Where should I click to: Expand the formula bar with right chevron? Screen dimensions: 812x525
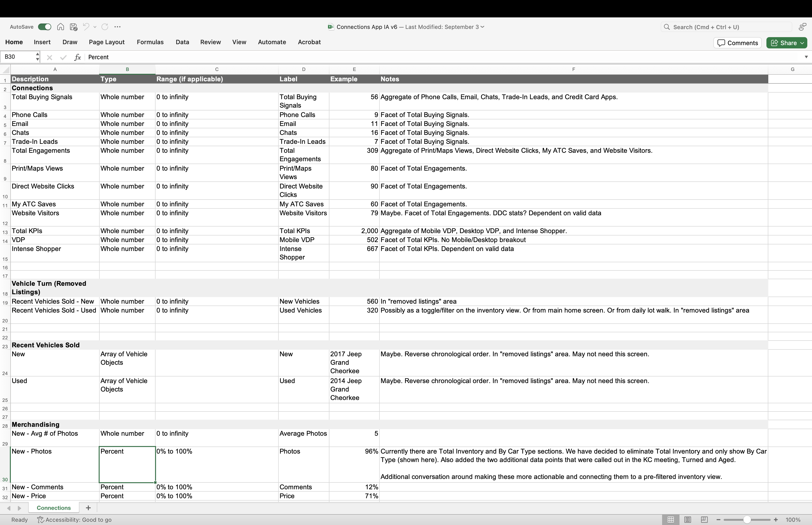pos(806,57)
